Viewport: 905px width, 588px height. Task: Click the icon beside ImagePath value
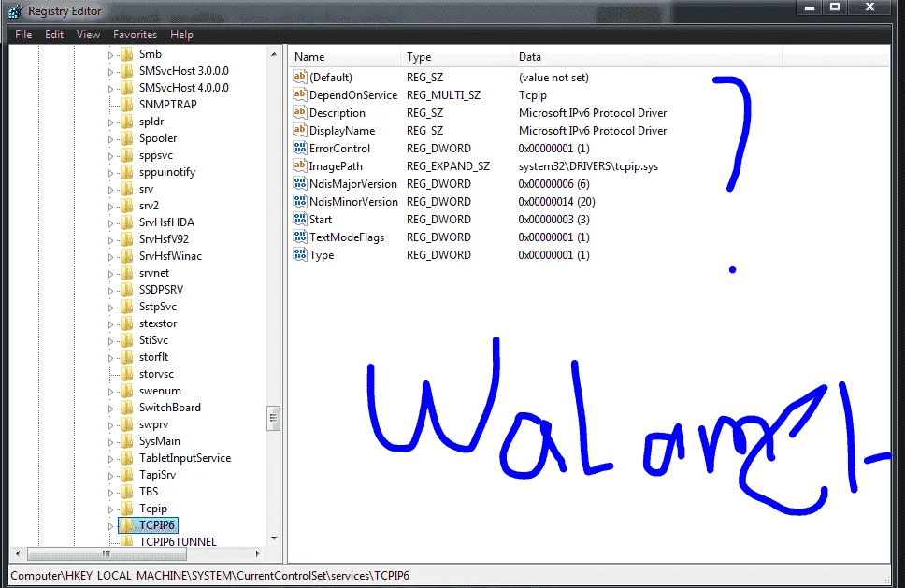coord(299,165)
